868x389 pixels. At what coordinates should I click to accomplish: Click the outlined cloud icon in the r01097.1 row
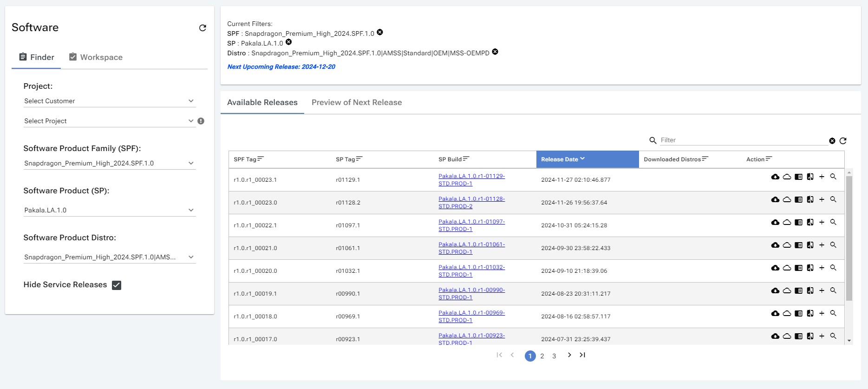coord(787,222)
